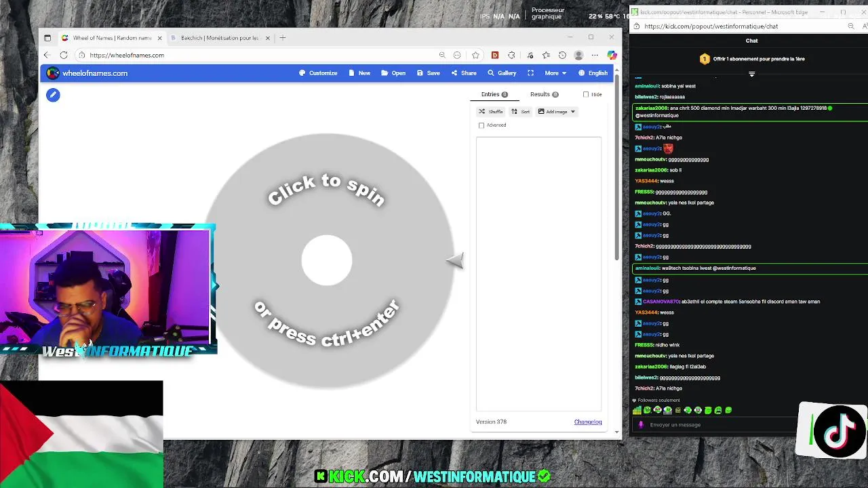Open the red extension icon in Edge toolbar
Image resolution: width=868 pixels, height=488 pixels.
coord(495,55)
